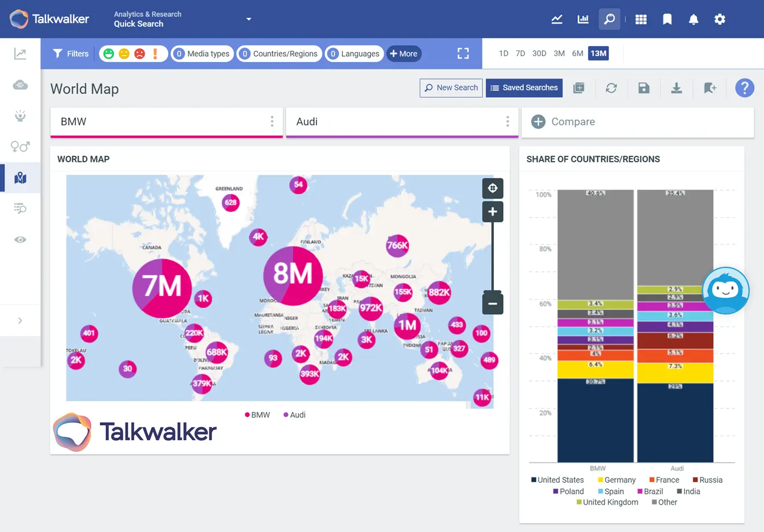Image resolution: width=764 pixels, height=532 pixels.
Task: Open the Saved Searches button
Action: pyautogui.click(x=524, y=88)
